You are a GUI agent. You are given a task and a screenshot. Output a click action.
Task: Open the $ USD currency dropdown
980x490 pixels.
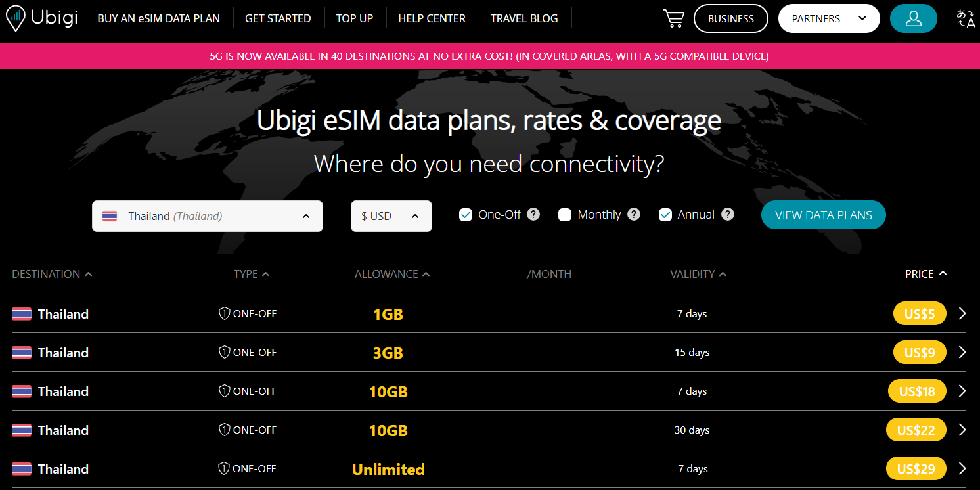(x=391, y=216)
